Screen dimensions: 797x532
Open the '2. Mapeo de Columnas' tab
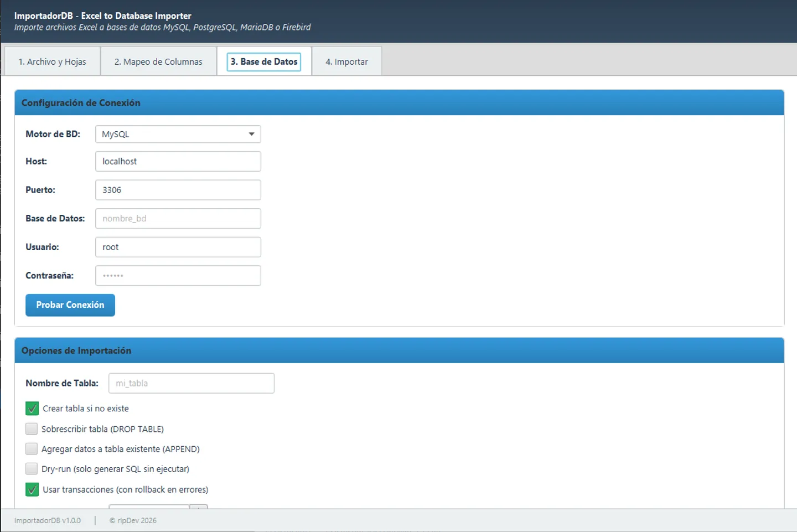[x=158, y=61]
